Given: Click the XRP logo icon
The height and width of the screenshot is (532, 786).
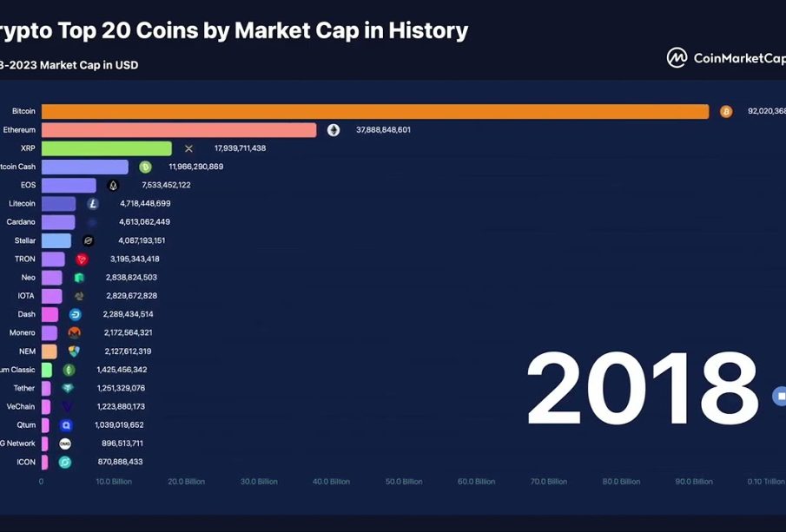Looking at the screenshot, I should coord(188,148).
